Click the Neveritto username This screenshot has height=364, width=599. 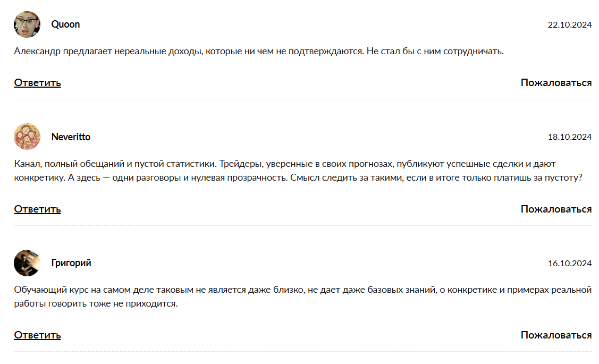coord(71,137)
